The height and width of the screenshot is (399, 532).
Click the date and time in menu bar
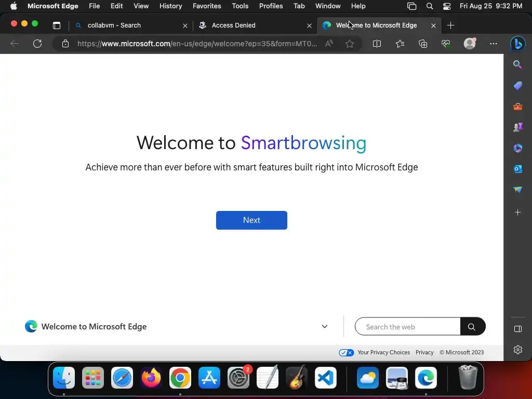[491, 6]
